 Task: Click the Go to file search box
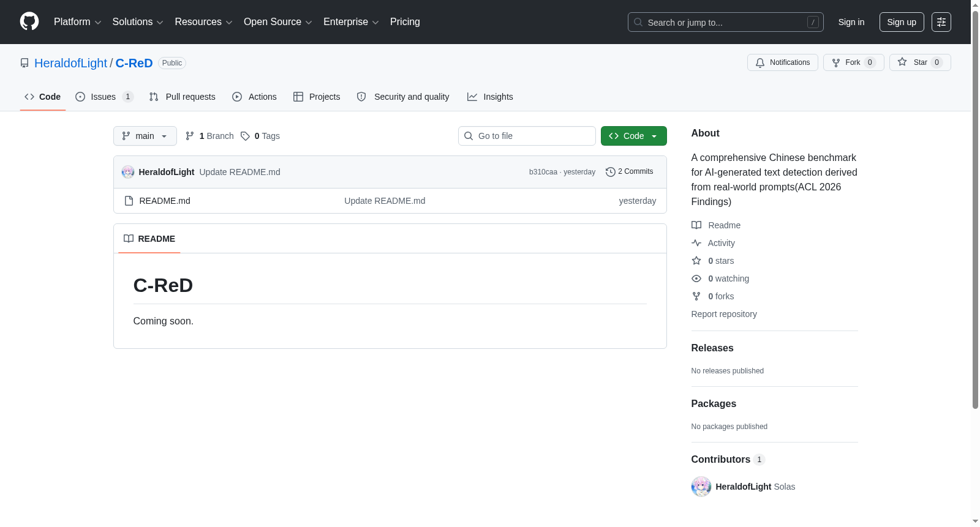[527, 136]
